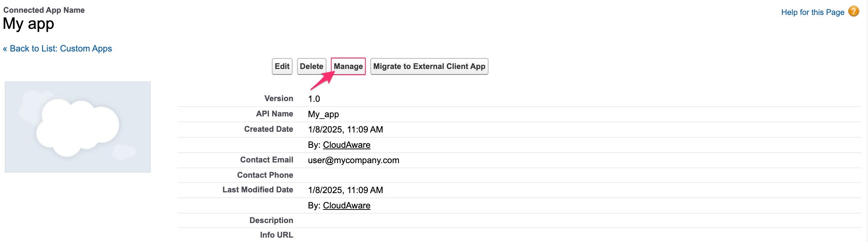Click the orange help question mark icon
Image resolution: width=868 pixels, height=242 pixels.
(853, 12)
